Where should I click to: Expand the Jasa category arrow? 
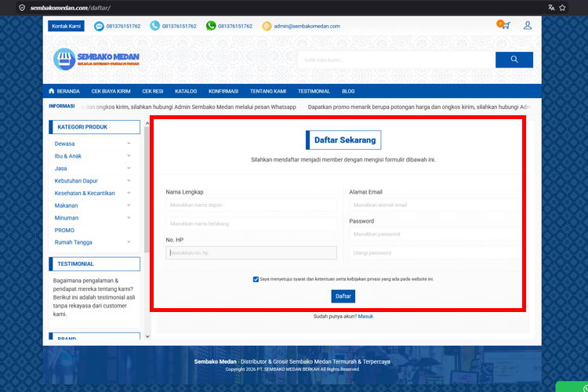click(x=129, y=168)
